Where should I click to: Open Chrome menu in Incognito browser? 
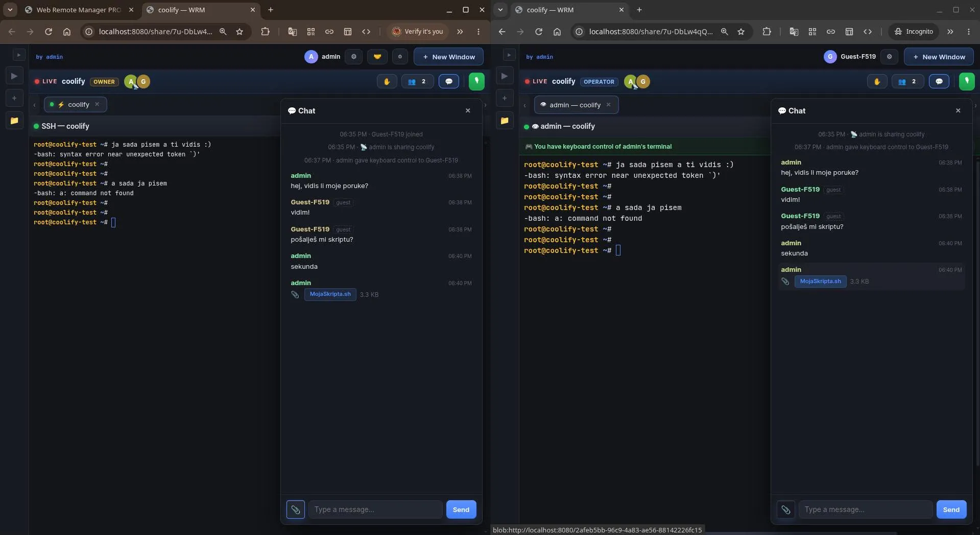coord(969,32)
